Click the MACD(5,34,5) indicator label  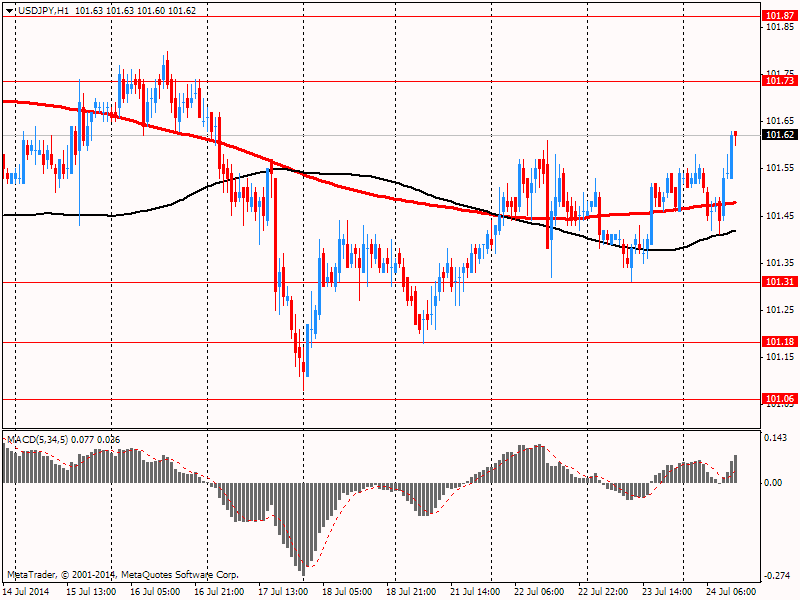(x=38, y=439)
